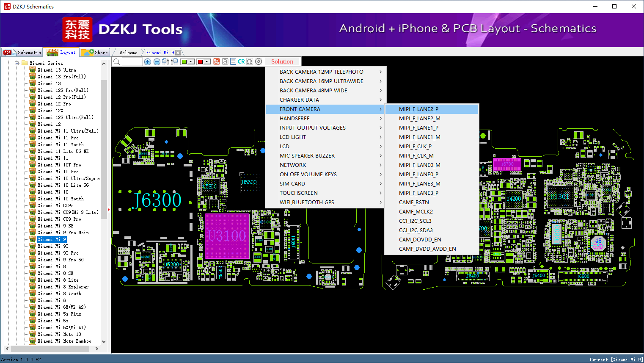Collapse the Xiaomi Series tree node
The height and width of the screenshot is (363, 644).
[x=17, y=63]
